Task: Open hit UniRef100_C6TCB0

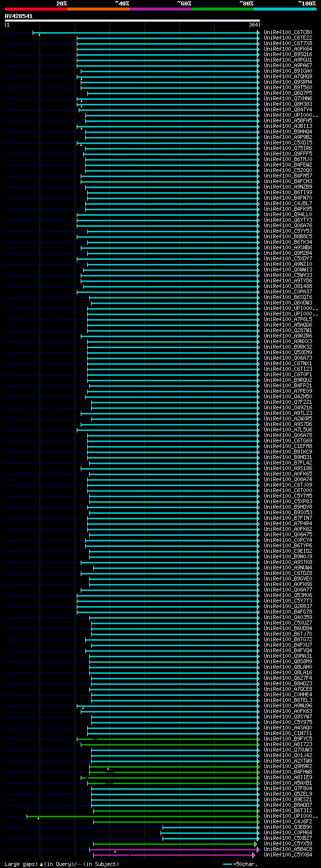Action: (288, 33)
